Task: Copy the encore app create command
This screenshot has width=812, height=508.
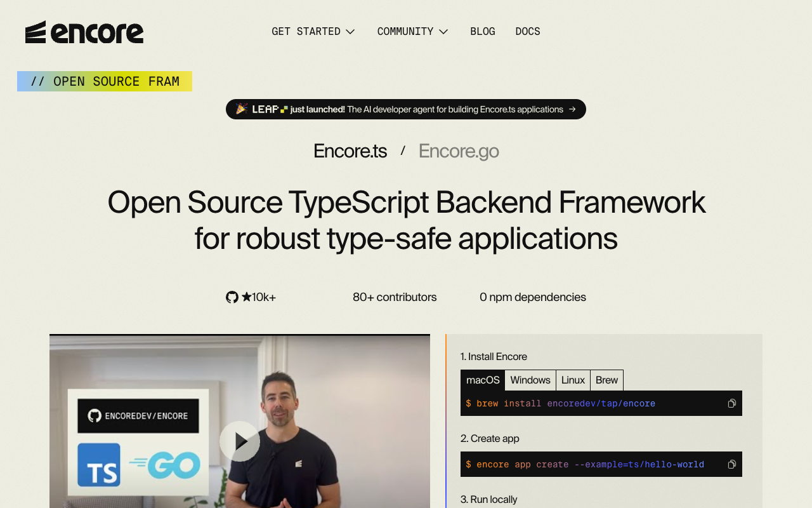Action: pos(731,464)
